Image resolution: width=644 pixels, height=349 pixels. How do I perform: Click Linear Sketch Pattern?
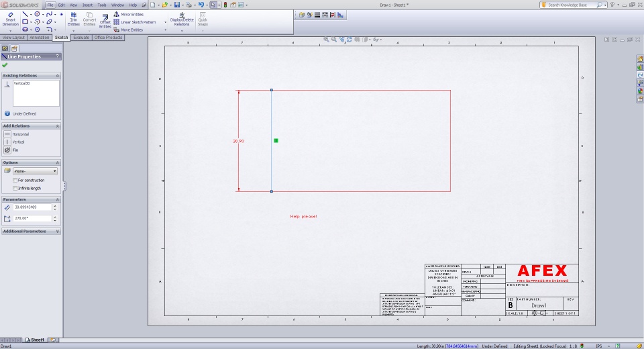[135, 22]
